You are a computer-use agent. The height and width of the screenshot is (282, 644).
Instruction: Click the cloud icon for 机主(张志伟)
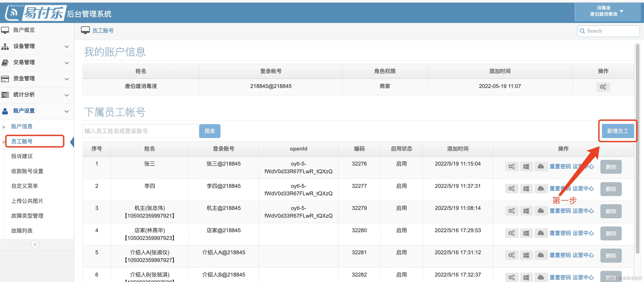pos(541,211)
